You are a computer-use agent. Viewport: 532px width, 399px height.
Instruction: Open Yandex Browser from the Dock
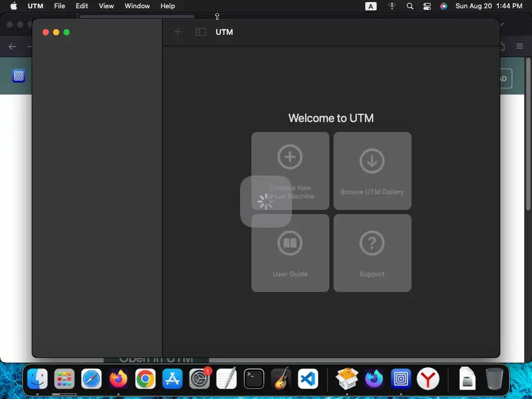(x=428, y=379)
